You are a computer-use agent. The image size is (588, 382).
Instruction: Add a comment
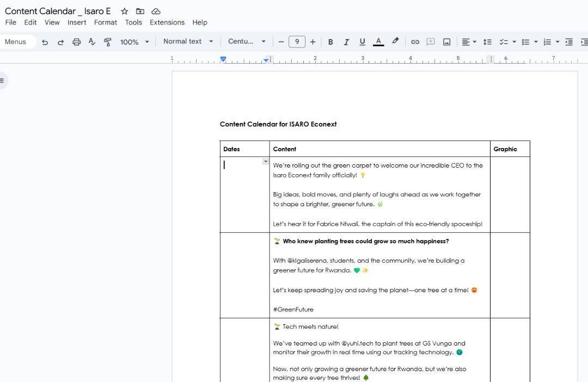click(x=431, y=42)
